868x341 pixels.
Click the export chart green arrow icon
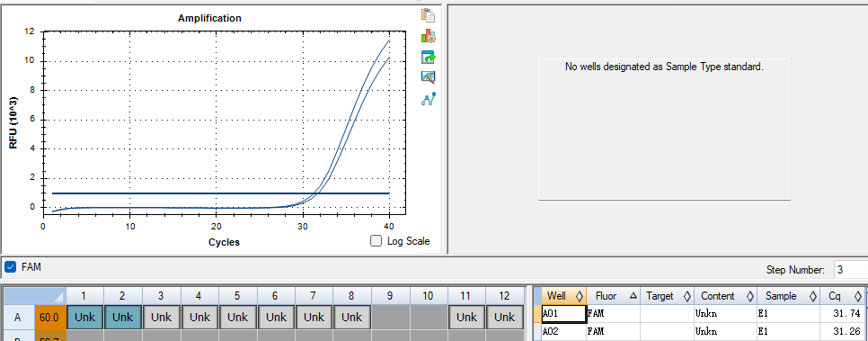pyautogui.click(x=428, y=57)
